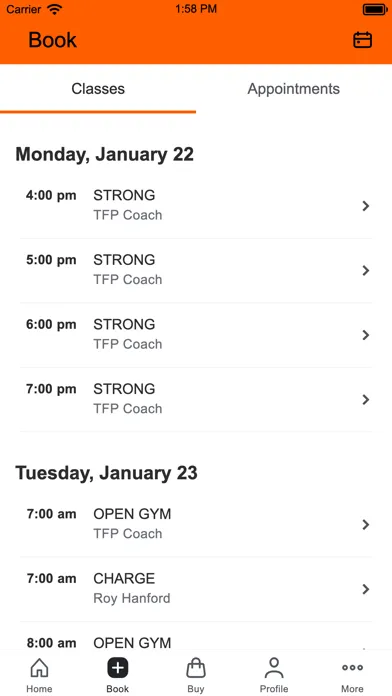Select the 6:00 pm STRONG class
This screenshot has width=392, height=696.
[196, 335]
